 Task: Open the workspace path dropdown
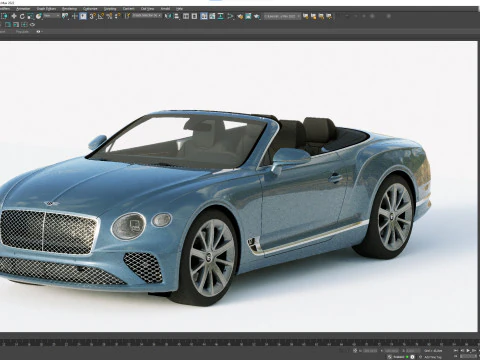coord(282,16)
